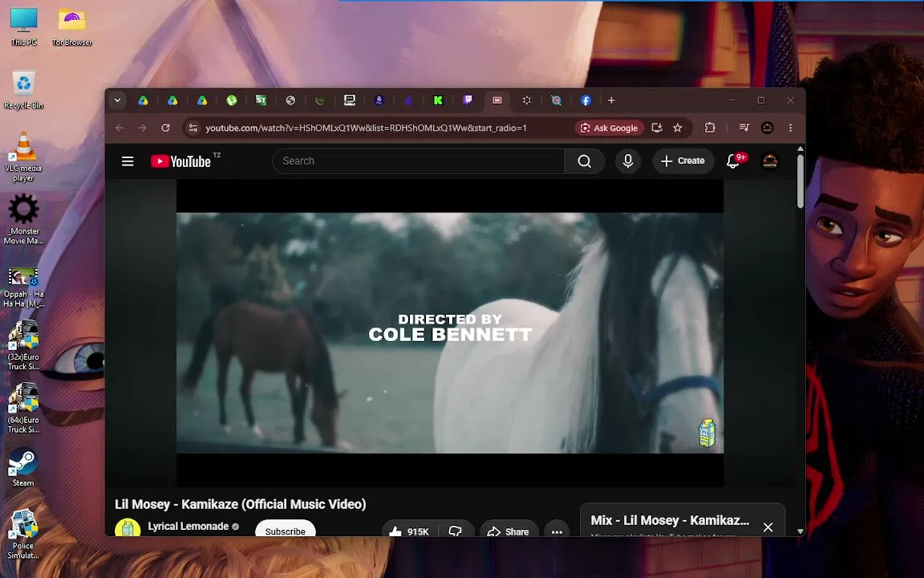Switch to the Twitch tab
The image size is (924, 578).
coord(468,100)
